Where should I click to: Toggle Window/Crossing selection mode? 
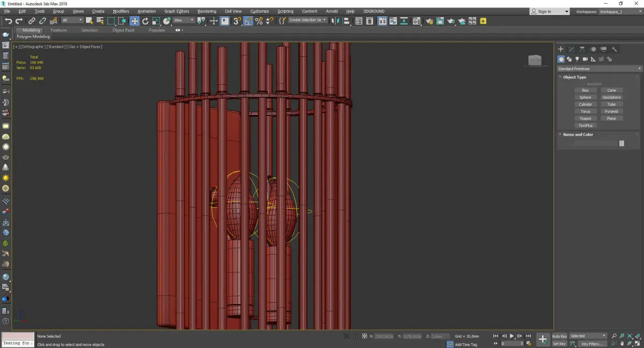pyautogui.click(x=122, y=21)
